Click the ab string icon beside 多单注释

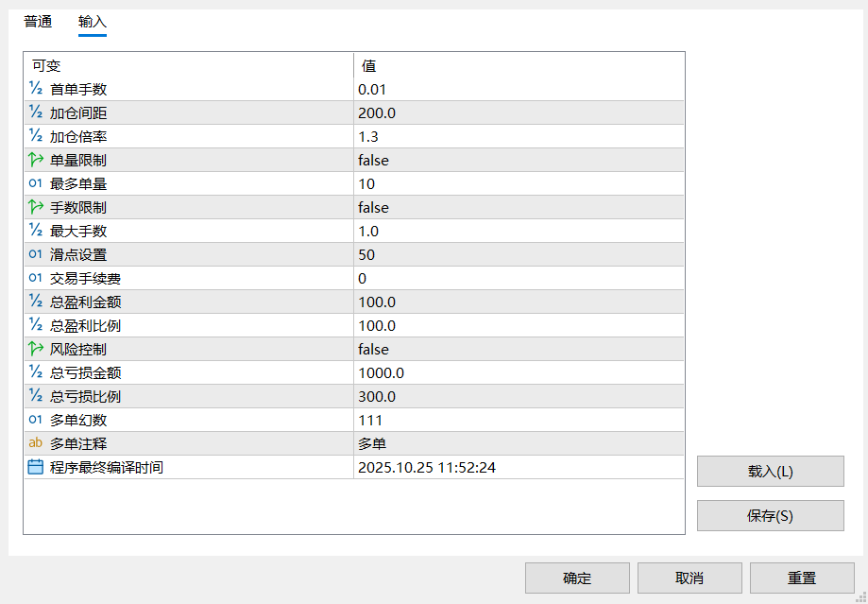pos(35,443)
